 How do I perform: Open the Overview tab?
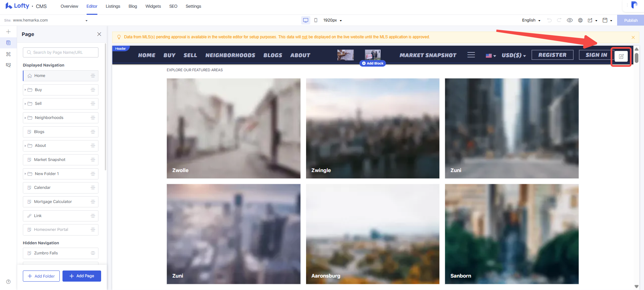(69, 6)
